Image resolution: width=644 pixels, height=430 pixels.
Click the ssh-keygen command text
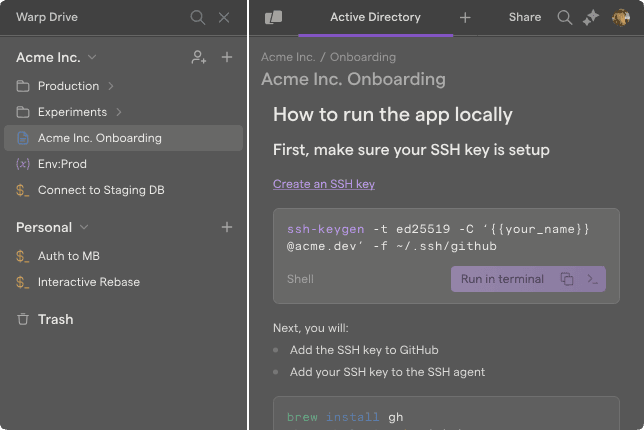click(x=438, y=237)
